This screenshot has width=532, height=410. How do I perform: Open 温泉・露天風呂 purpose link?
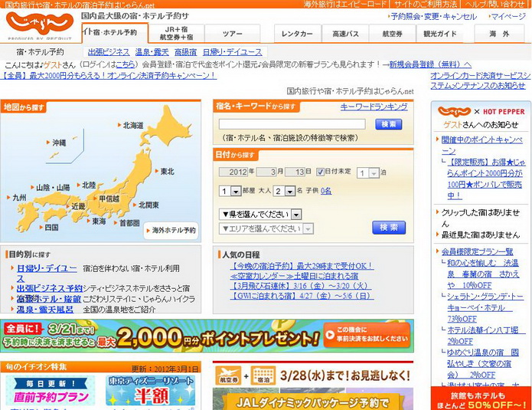[45, 310]
